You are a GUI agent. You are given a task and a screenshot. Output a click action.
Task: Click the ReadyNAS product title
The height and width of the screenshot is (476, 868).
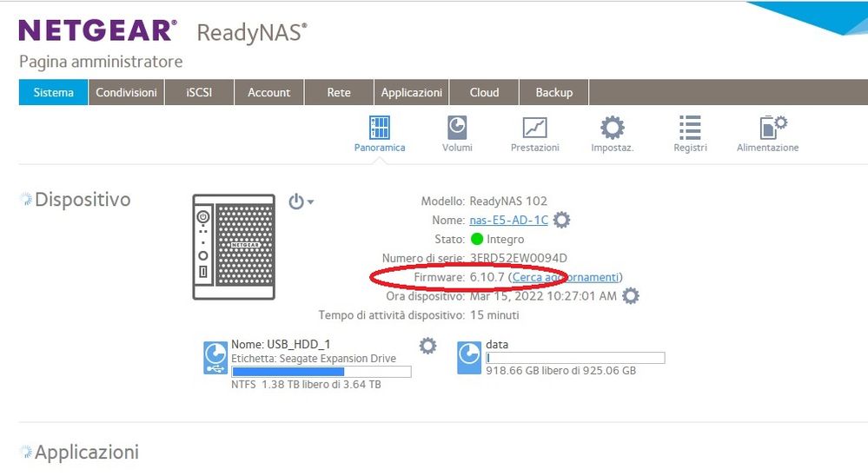(x=252, y=33)
